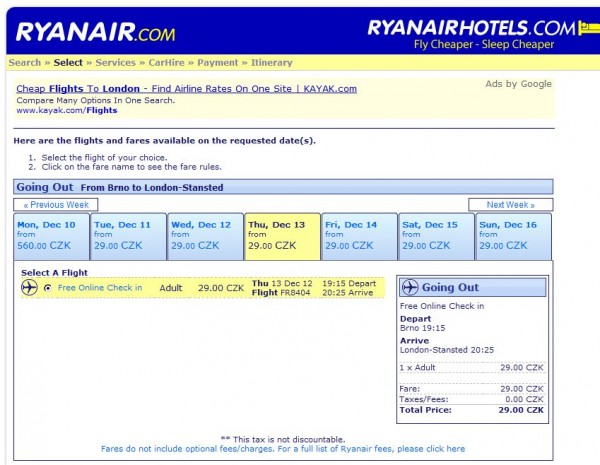This screenshot has height=465, width=600.
Task: Click the Taxes/Fees 0.00 CZK line
Action: coord(471,400)
